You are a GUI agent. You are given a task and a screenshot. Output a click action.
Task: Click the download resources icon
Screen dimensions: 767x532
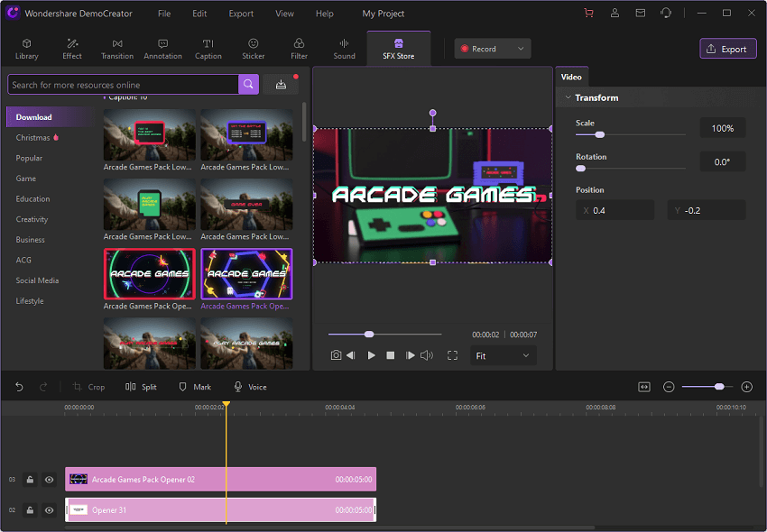pyautogui.click(x=281, y=85)
